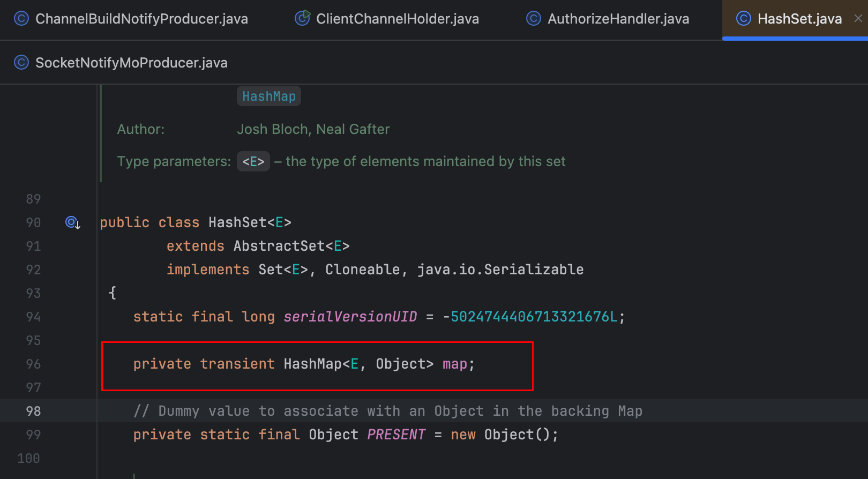Follow the HashMap link in the documentation

(269, 96)
